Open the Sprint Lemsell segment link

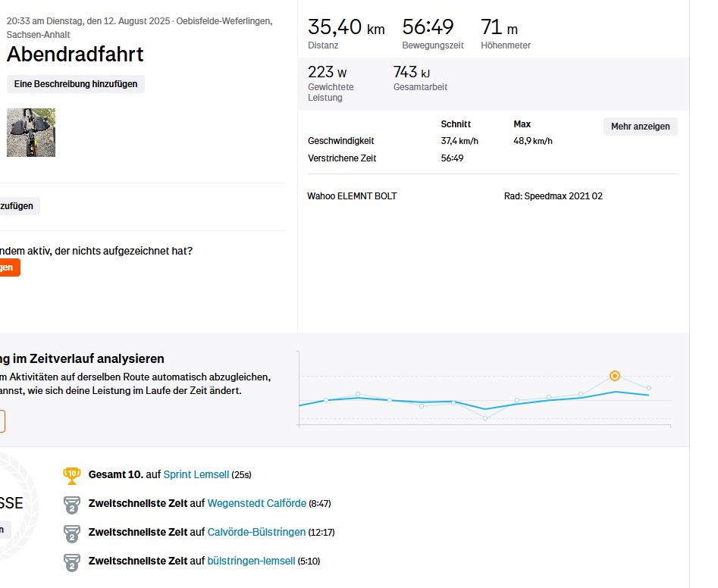pos(196,475)
